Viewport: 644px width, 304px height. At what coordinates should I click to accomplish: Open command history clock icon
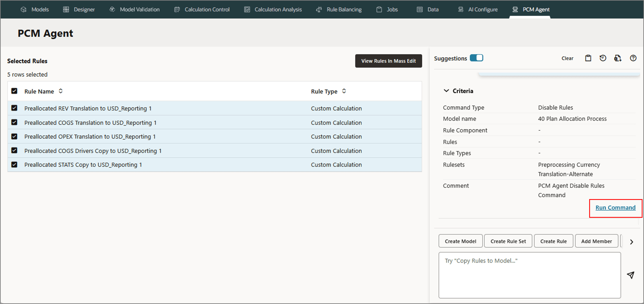(x=603, y=58)
